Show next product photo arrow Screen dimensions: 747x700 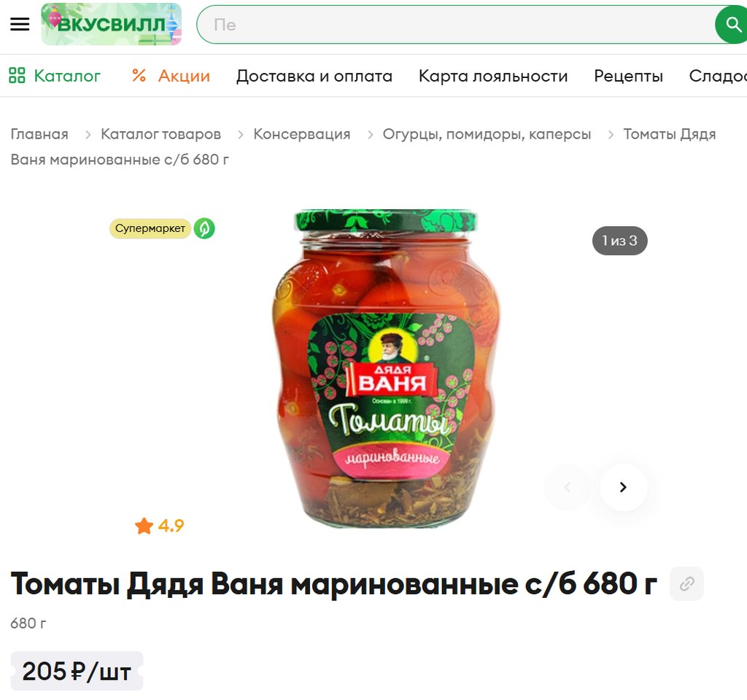tap(623, 486)
